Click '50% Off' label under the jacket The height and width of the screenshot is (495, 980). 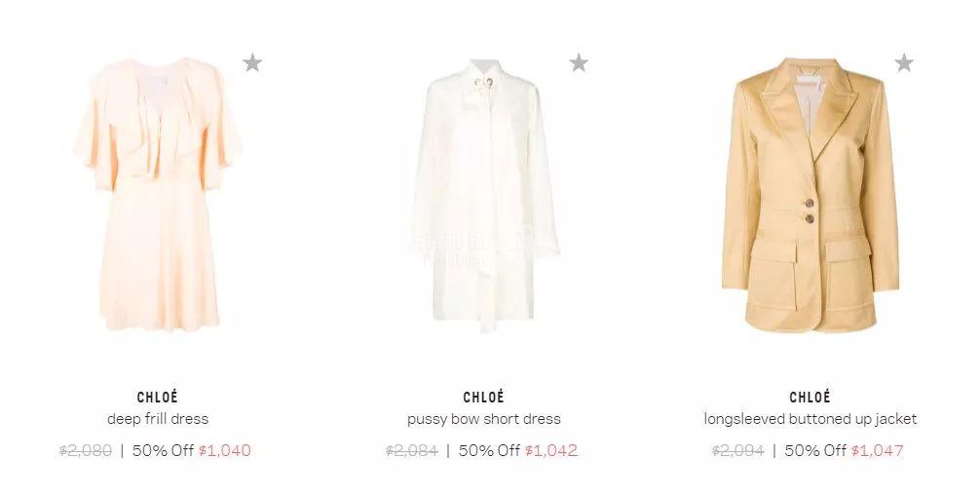coord(815,450)
